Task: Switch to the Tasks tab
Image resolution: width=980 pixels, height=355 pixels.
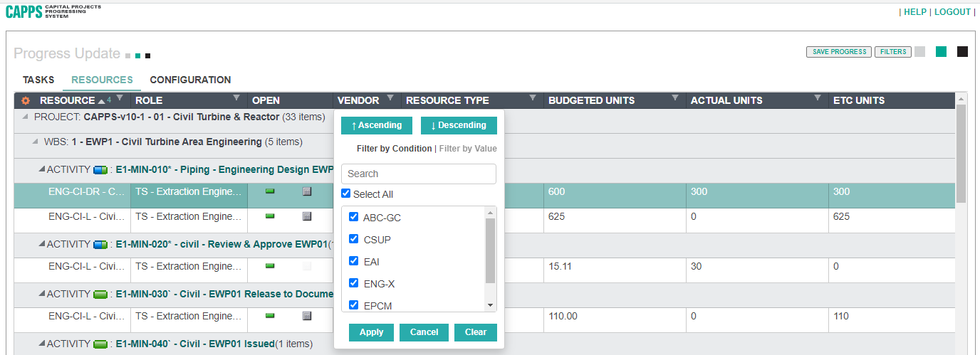Action: 38,80
